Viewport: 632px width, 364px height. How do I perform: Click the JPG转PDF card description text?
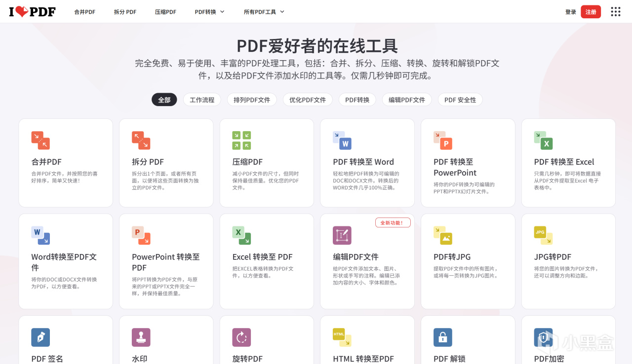[x=566, y=272]
